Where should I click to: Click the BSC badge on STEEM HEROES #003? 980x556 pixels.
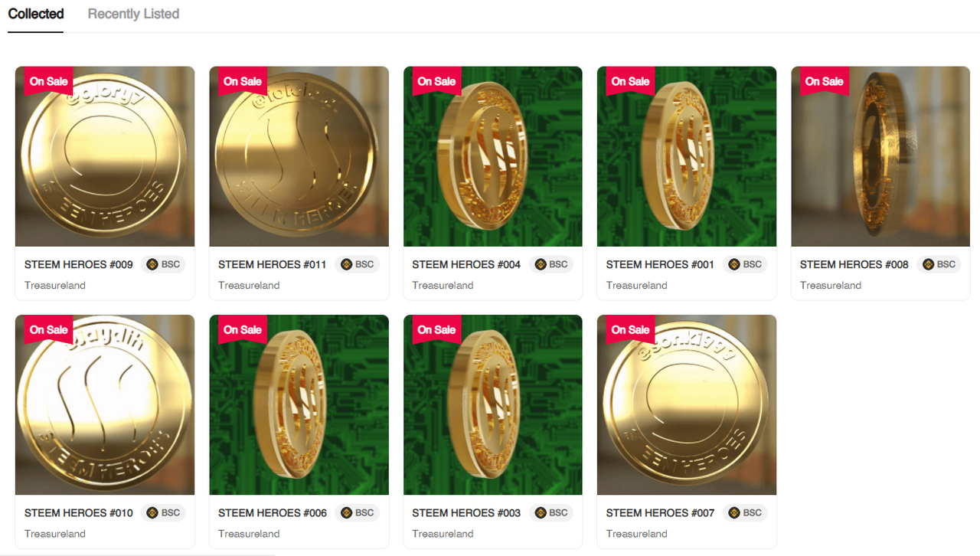(x=551, y=513)
